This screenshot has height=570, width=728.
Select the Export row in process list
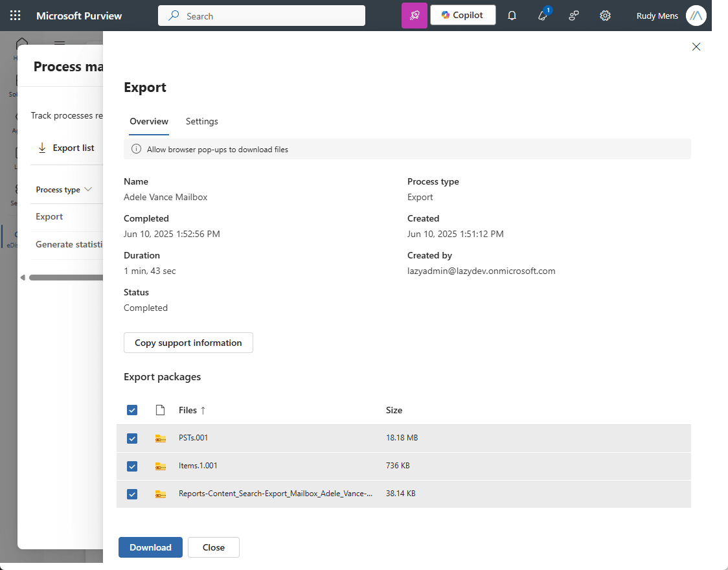(49, 217)
